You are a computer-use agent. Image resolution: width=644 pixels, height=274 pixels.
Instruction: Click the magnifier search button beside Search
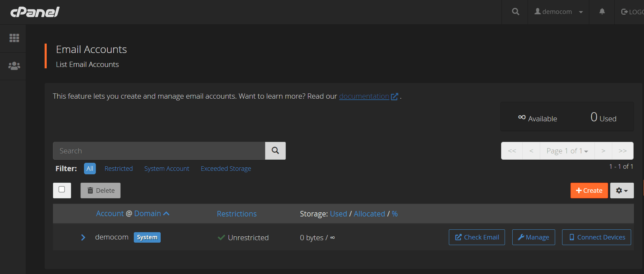click(x=275, y=151)
